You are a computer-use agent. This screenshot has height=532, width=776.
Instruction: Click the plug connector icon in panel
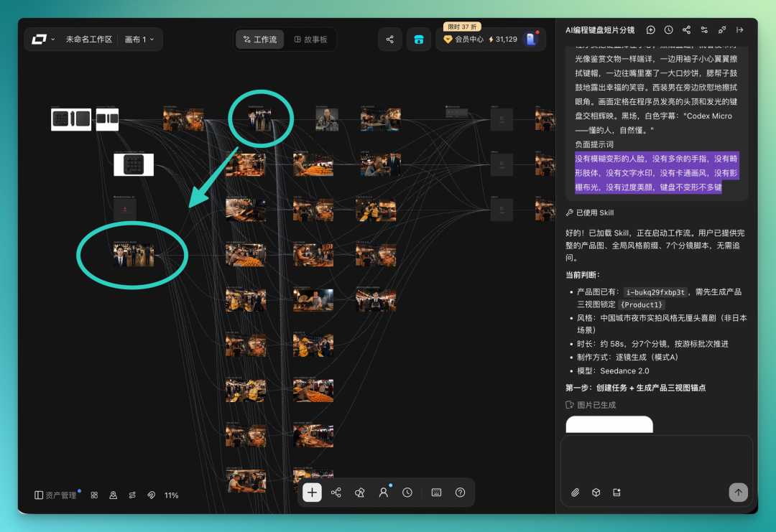722,30
